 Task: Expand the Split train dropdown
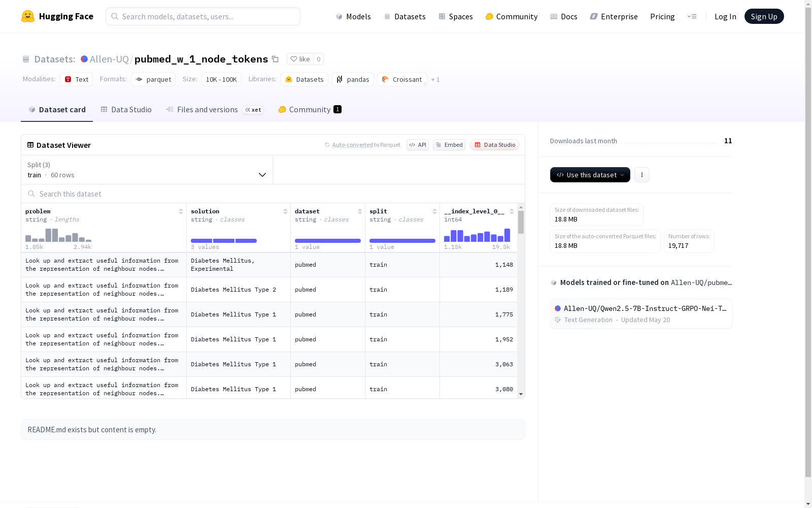click(x=147, y=170)
